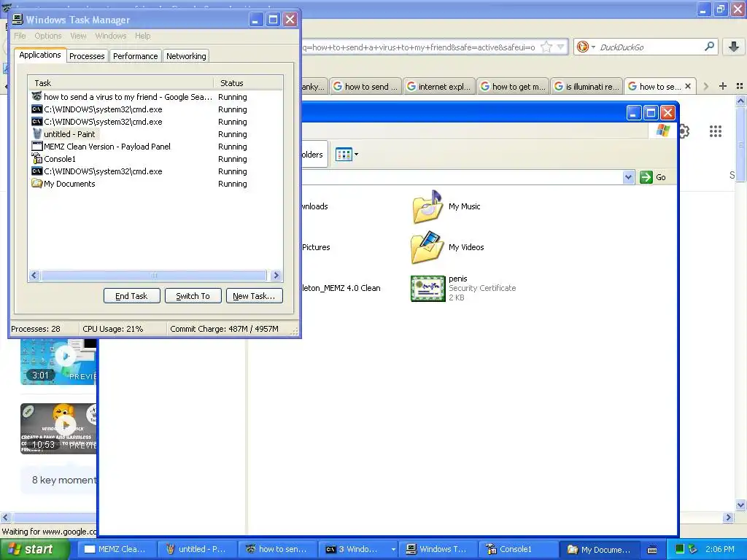Open Google settings gear icon
The height and width of the screenshot is (560, 747).
[x=684, y=131]
